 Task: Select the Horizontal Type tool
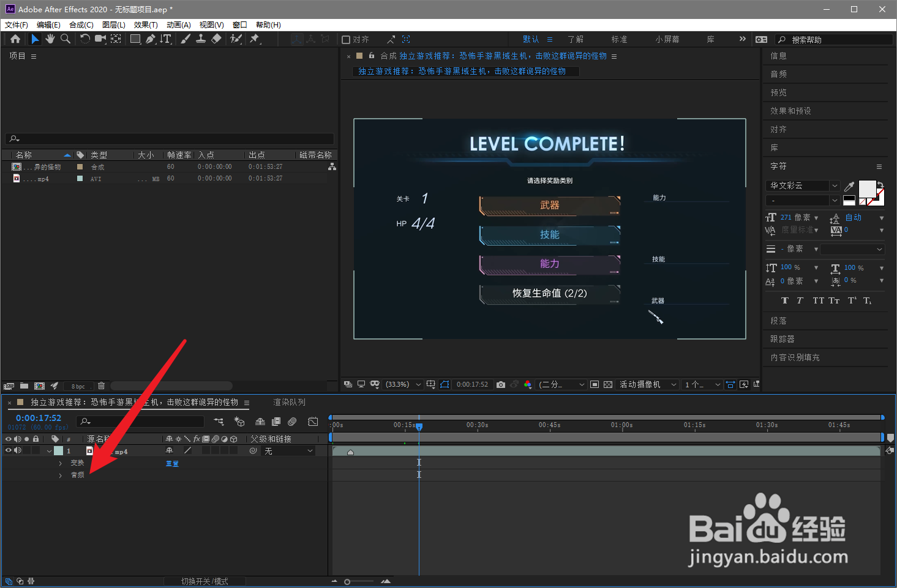click(166, 39)
